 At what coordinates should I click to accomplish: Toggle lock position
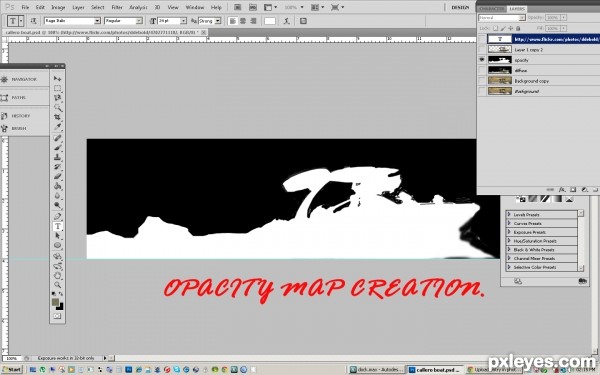point(511,28)
